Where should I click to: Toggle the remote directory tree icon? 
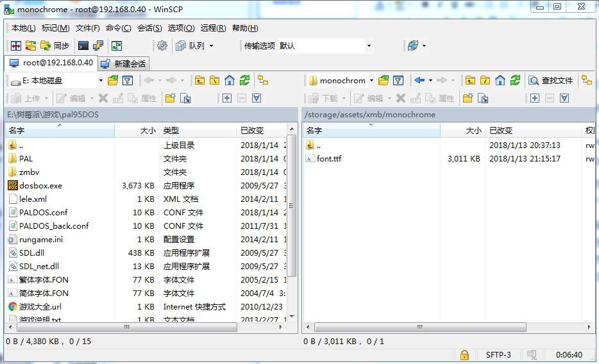586,80
